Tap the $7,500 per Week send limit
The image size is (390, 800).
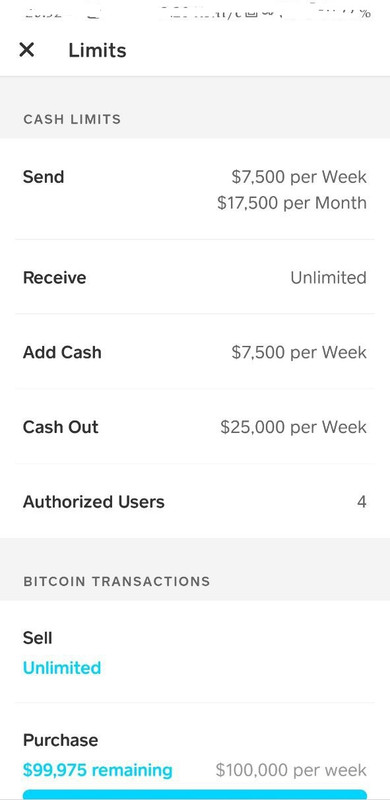(299, 177)
